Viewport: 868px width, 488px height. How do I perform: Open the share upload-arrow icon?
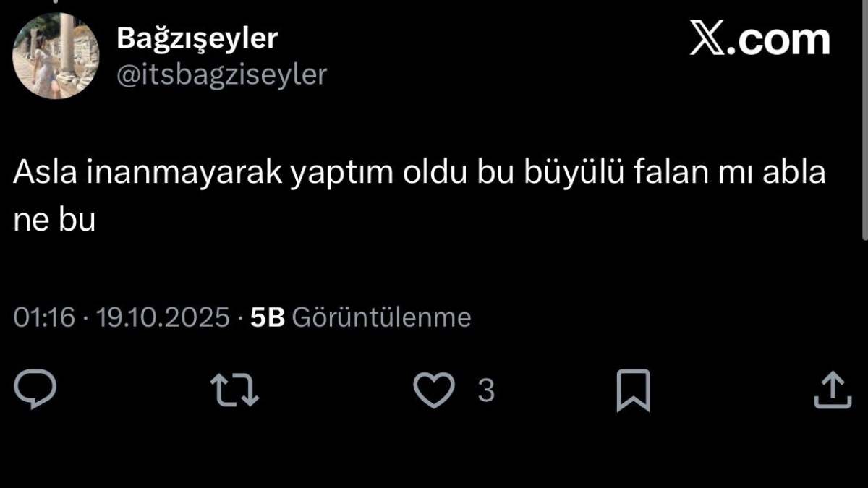[833, 390]
